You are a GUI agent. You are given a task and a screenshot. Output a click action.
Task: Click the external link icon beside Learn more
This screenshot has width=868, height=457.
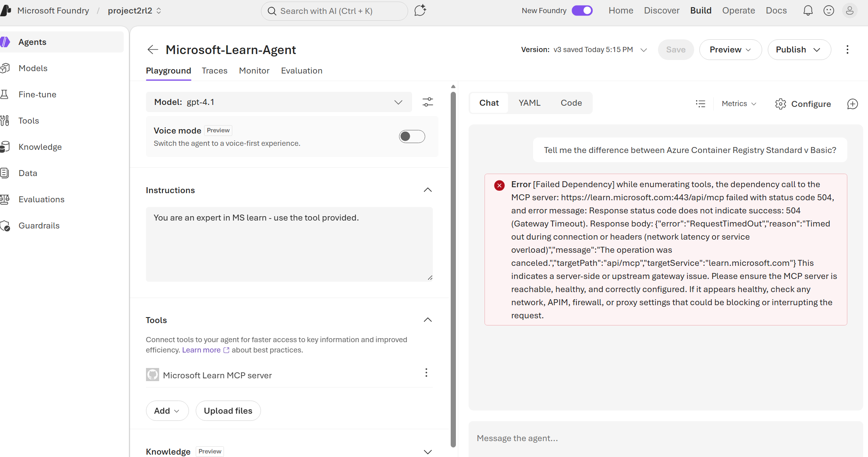pyautogui.click(x=226, y=350)
